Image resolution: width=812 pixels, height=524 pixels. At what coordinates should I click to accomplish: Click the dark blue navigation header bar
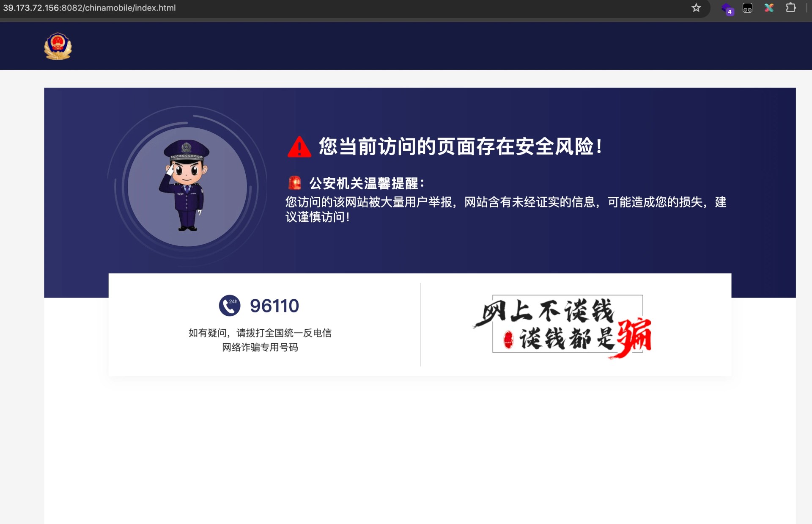click(406, 45)
